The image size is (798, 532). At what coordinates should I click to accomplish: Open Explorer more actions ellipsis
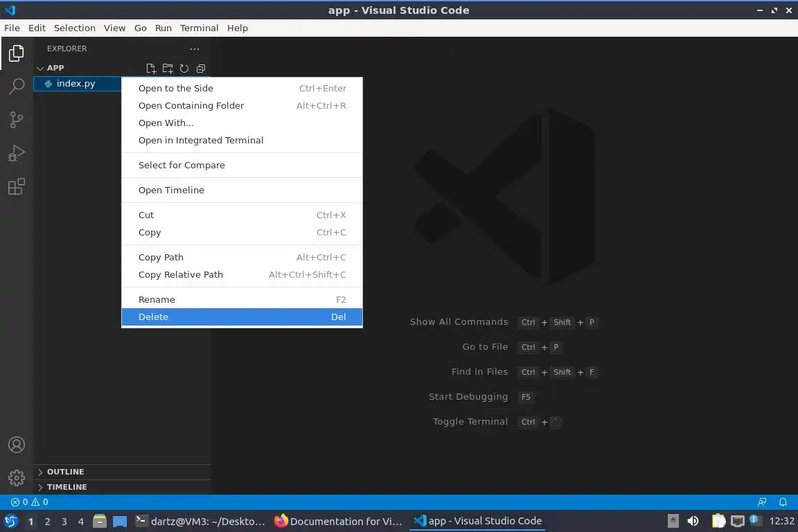[195, 49]
